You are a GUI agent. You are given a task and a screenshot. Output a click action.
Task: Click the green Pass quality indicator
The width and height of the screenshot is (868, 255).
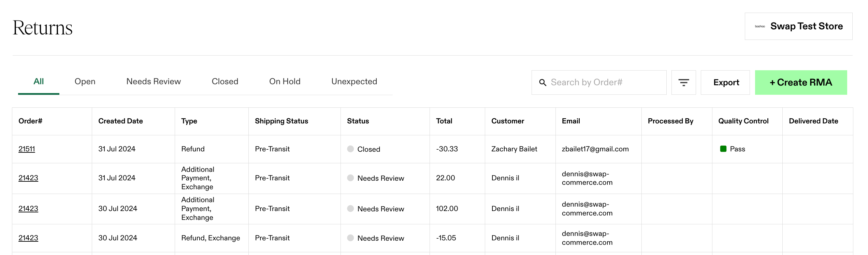pos(723,149)
